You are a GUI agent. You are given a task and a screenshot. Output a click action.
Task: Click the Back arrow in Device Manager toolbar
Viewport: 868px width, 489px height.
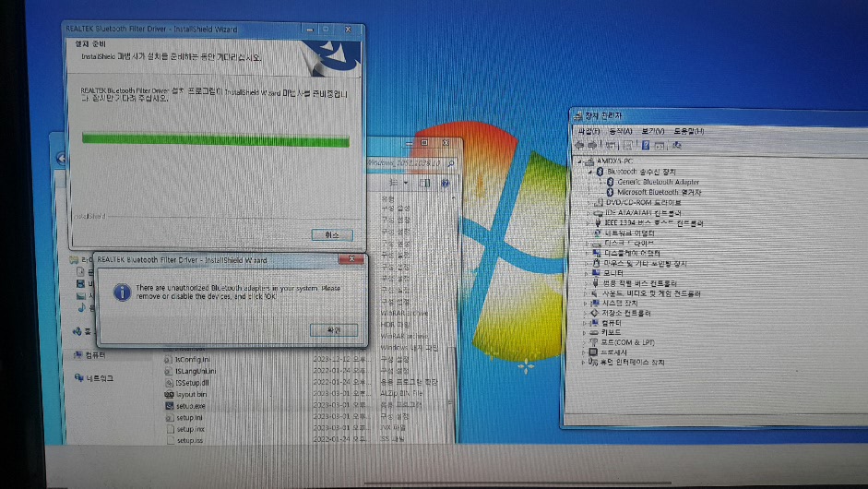[579, 145]
